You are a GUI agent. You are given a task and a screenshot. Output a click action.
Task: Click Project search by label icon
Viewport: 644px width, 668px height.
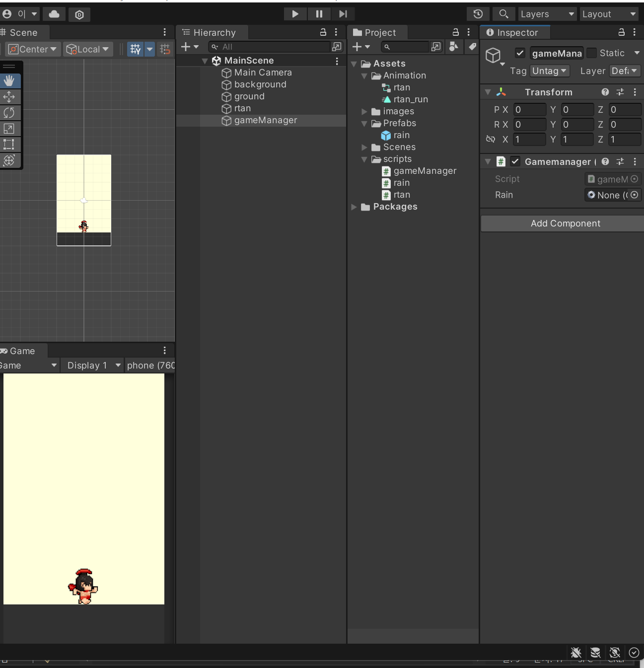(472, 46)
